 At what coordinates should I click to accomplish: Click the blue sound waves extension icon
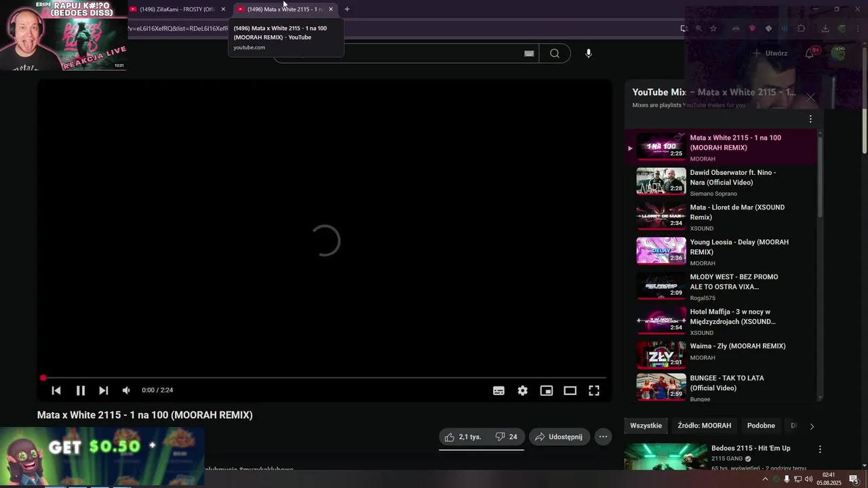pos(785,28)
